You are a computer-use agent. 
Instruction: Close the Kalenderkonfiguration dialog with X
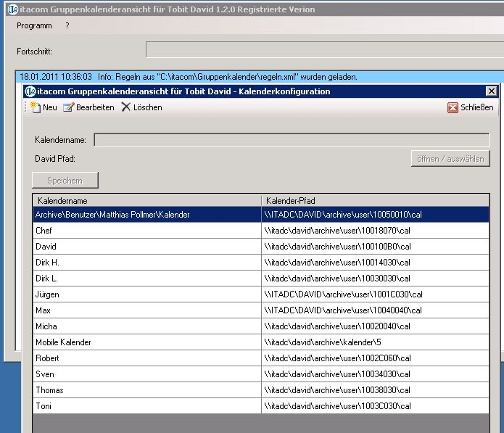pos(491,91)
